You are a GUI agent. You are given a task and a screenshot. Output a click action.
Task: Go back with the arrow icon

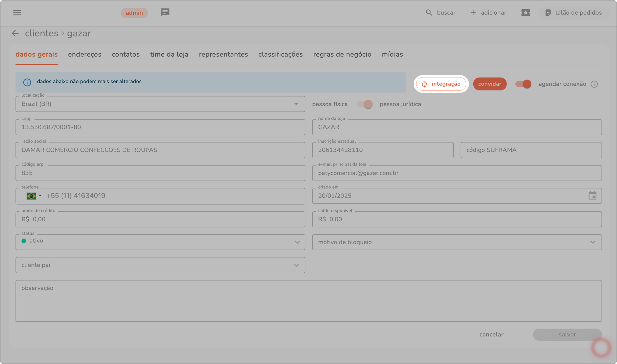point(15,33)
